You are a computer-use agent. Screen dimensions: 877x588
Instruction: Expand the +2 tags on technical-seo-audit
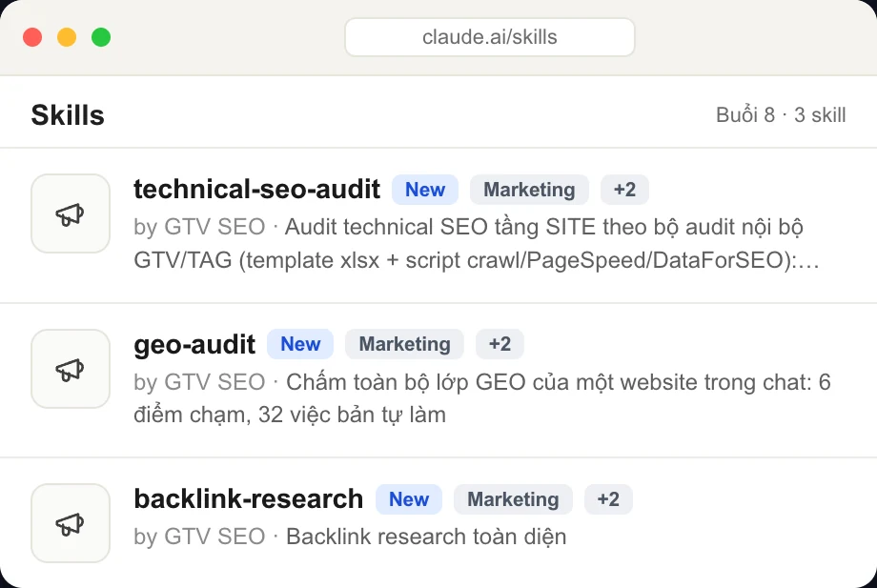point(624,190)
